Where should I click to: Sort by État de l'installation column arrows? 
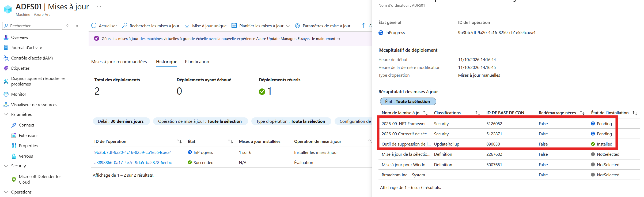pos(635,113)
